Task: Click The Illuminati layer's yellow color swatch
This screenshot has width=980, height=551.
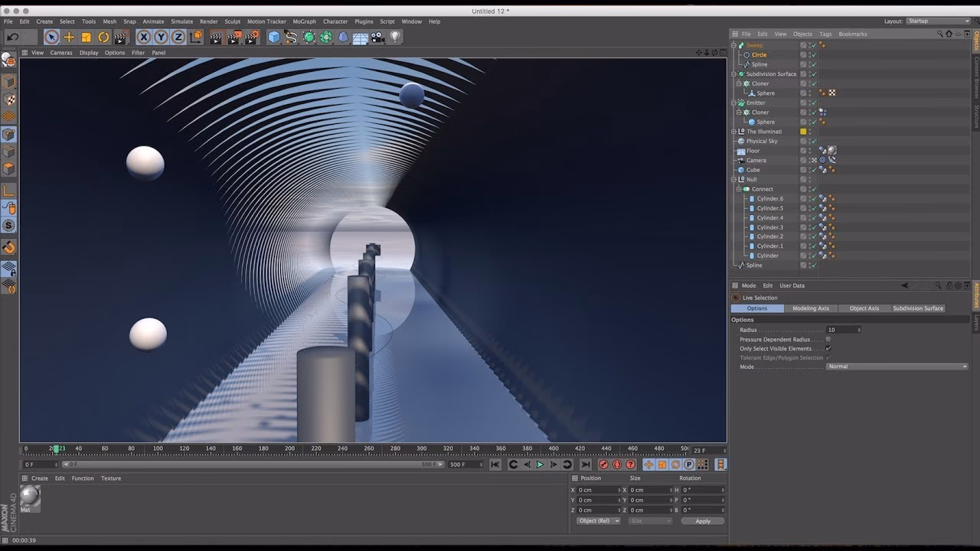Action: click(803, 131)
